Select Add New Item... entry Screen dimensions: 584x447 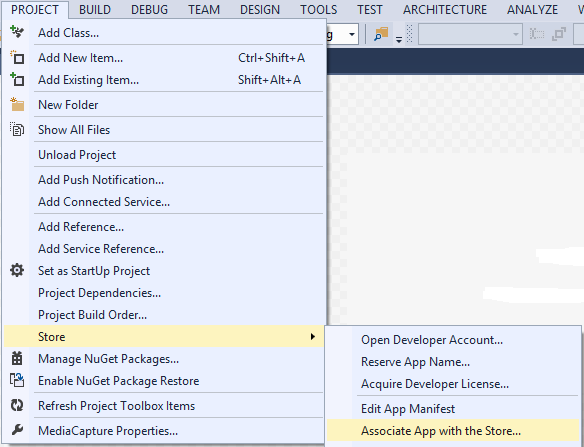tap(164, 58)
